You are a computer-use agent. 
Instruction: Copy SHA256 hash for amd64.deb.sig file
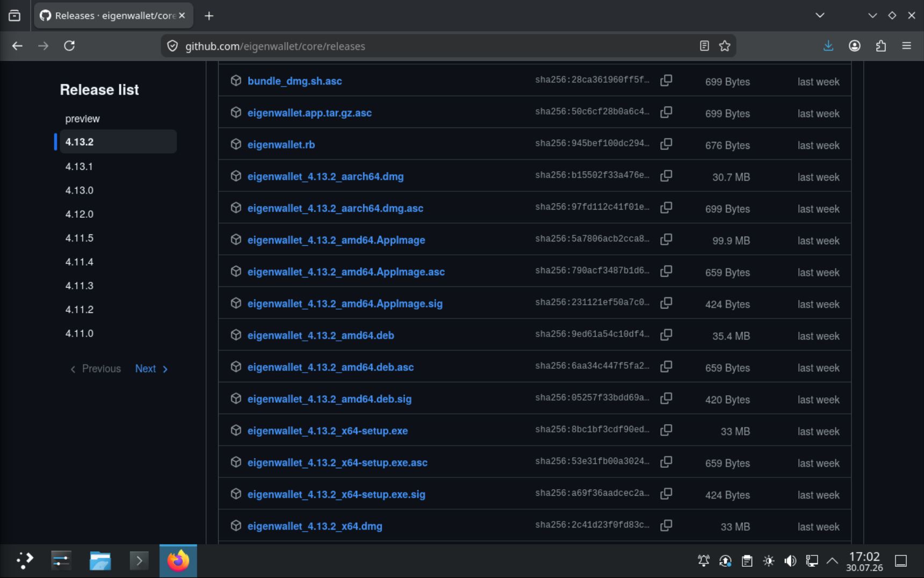click(x=666, y=398)
